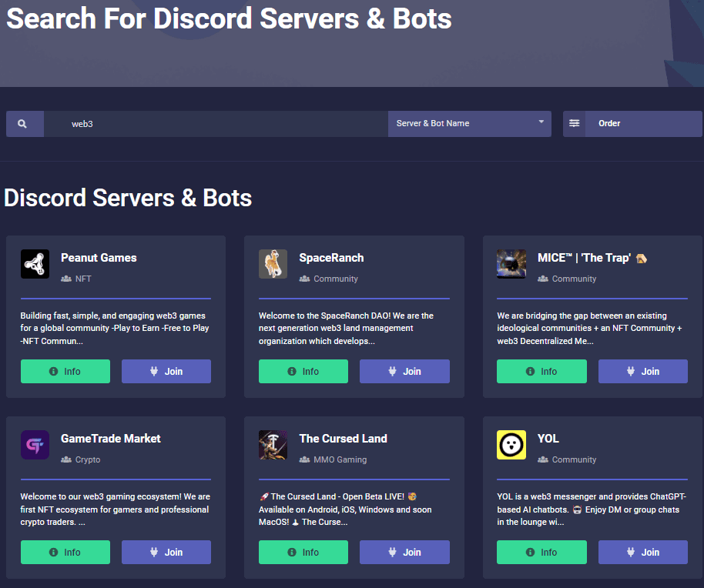
Task: Click the Peanut Games description text
Action: [115, 329]
